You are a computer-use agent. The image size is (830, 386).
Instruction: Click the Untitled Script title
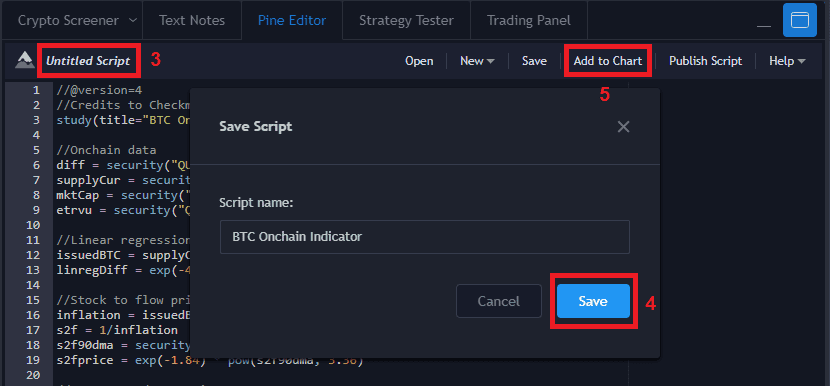click(x=88, y=61)
